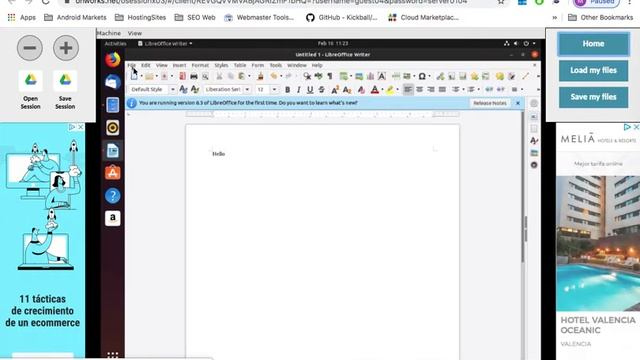Click the Insert Line icon
Image resolution: width=640 pixels, height=360 pixels.
[526, 76]
